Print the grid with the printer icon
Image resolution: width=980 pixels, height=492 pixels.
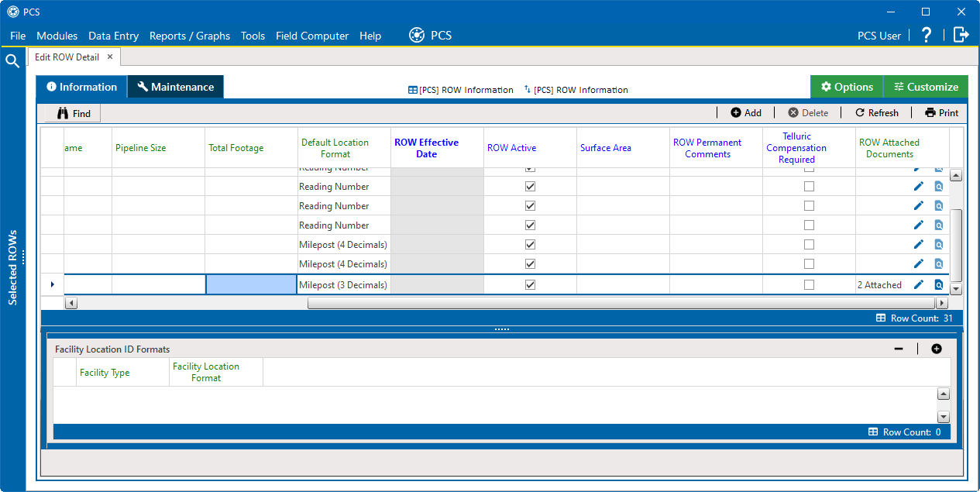click(x=941, y=113)
